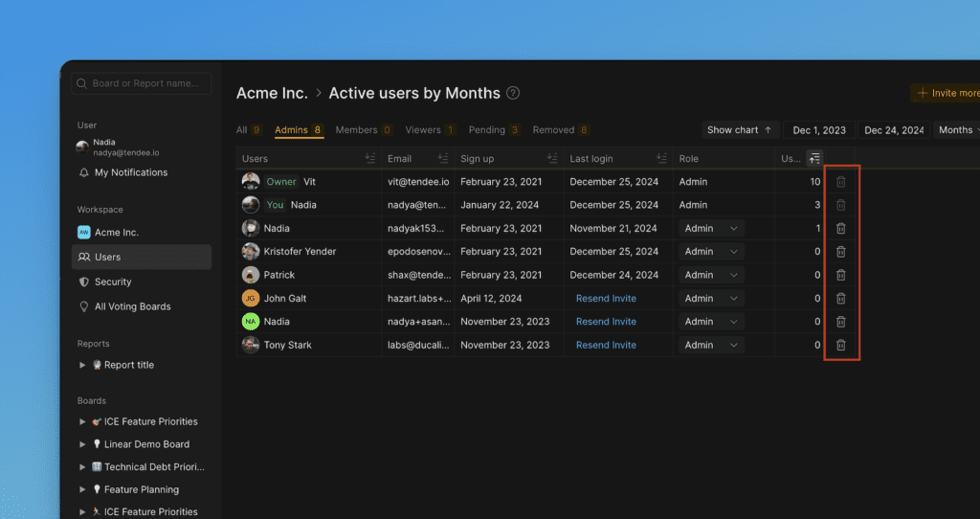The height and width of the screenshot is (519, 980).
Task: Open the Months period dropdown
Action: tap(955, 130)
